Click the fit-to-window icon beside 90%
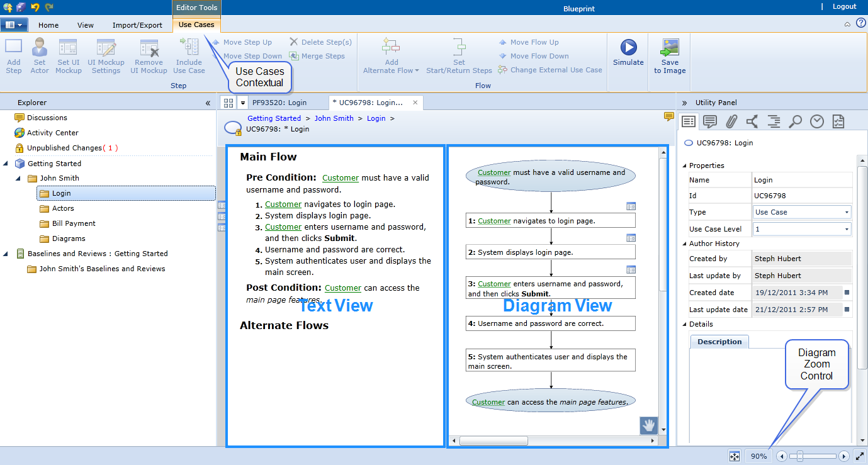The height and width of the screenshot is (465, 868). click(x=734, y=456)
